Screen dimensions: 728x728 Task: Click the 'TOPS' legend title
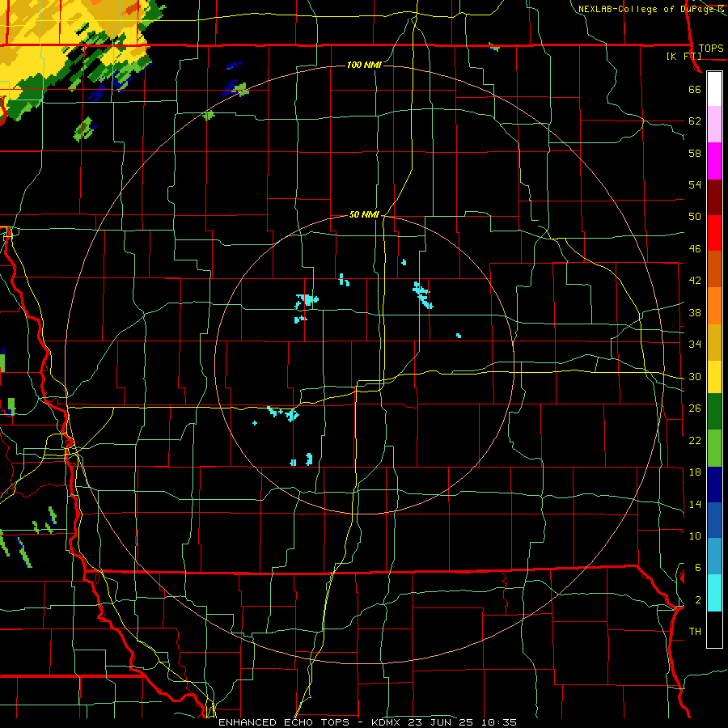(x=711, y=48)
